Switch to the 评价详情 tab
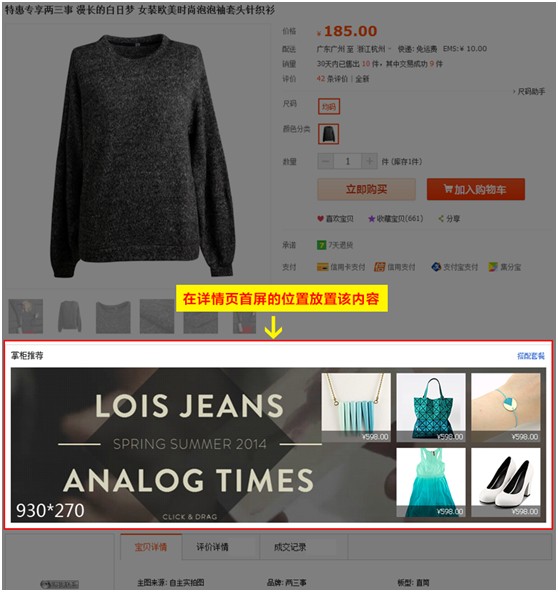The image size is (558, 592). (x=212, y=547)
